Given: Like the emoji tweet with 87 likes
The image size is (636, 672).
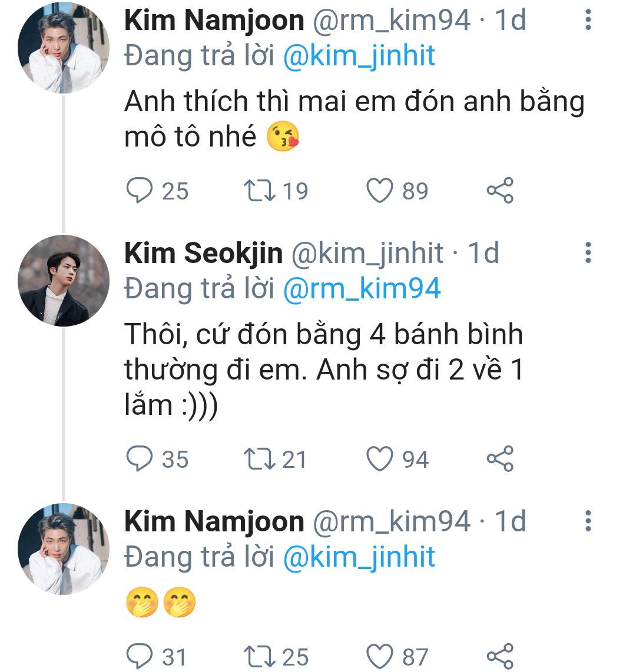Looking at the screenshot, I should click(380, 657).
